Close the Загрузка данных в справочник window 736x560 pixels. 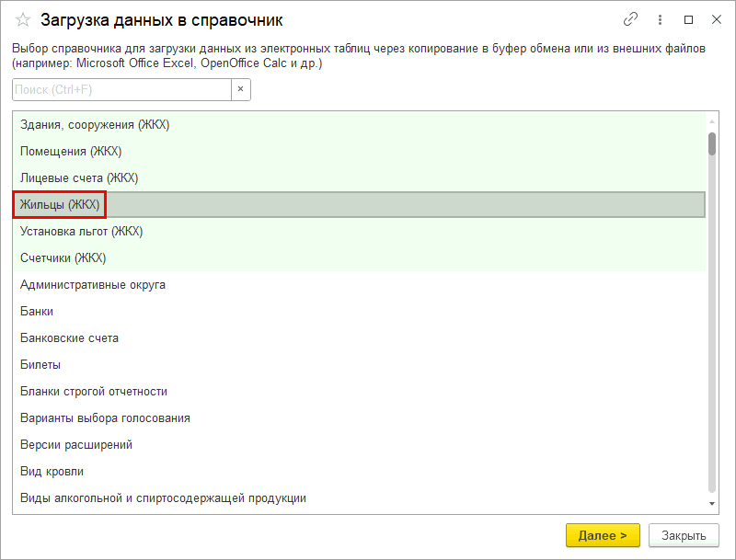(x=717, y=19)
